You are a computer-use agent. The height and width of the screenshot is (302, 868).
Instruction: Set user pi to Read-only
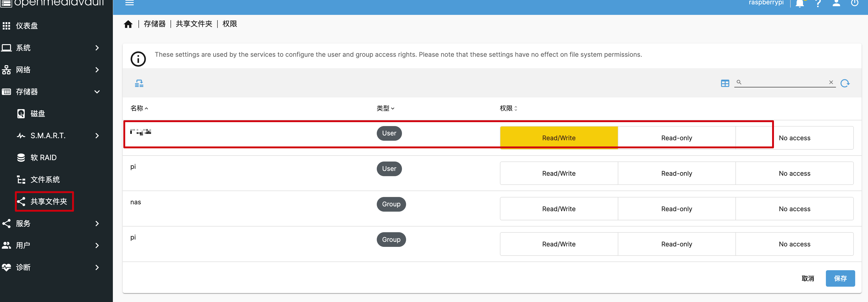677,173
